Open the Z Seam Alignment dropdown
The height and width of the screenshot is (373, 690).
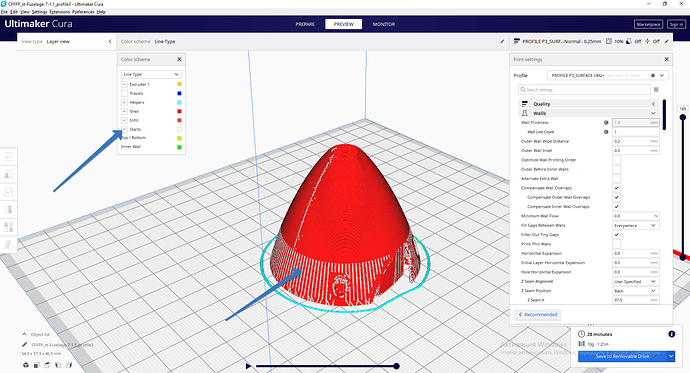pyautogui.click(x=635, y=282)
